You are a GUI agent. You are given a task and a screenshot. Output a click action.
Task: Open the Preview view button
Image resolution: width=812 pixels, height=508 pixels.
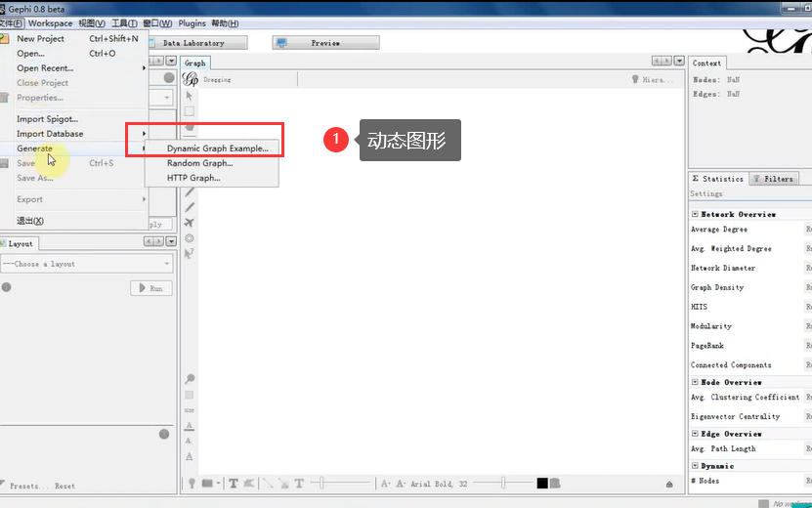(x=325, y=43)
